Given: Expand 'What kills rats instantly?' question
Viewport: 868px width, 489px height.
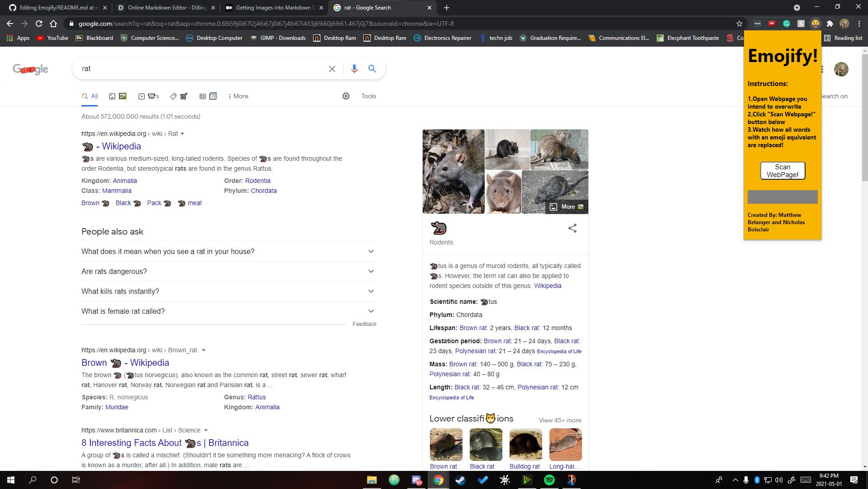Looking at the screenshot, I should (x=229, y=291).
